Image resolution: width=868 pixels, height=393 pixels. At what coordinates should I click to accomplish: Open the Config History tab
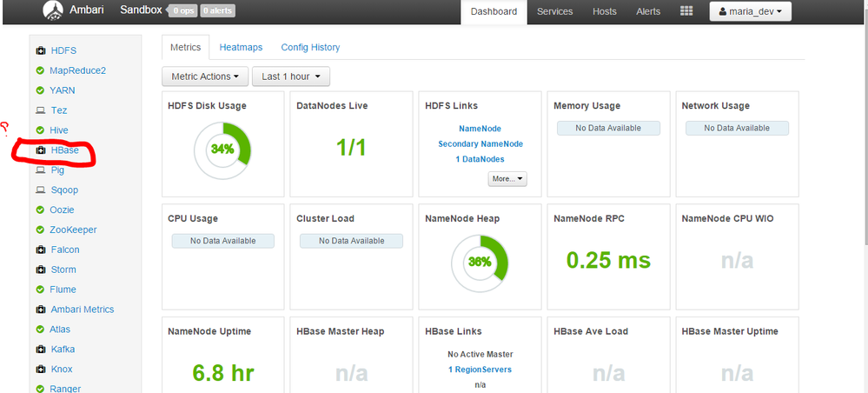[x=310, y=47]
